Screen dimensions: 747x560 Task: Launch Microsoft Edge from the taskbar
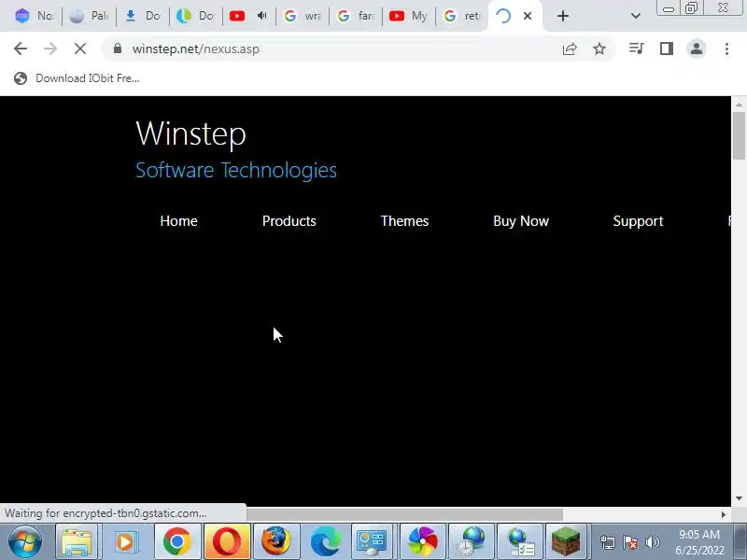[x=325, y=541]
